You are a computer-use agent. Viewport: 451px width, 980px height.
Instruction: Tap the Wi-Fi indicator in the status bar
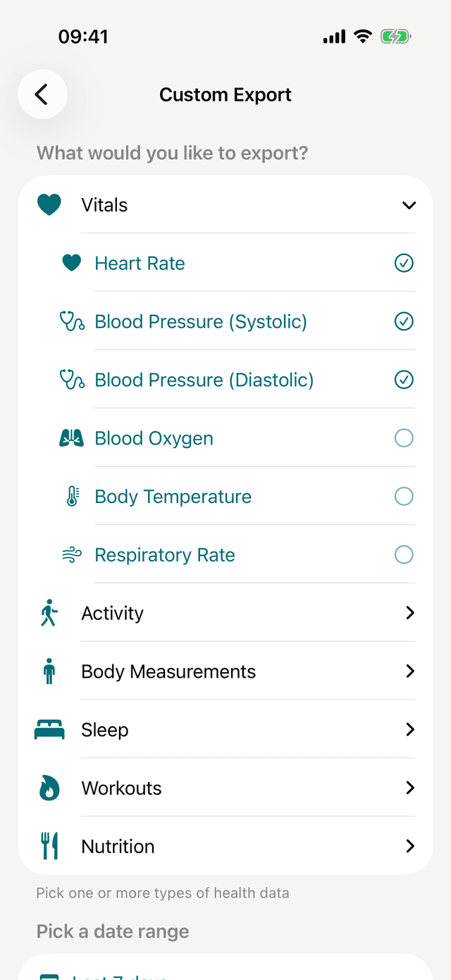pos(363,36)
